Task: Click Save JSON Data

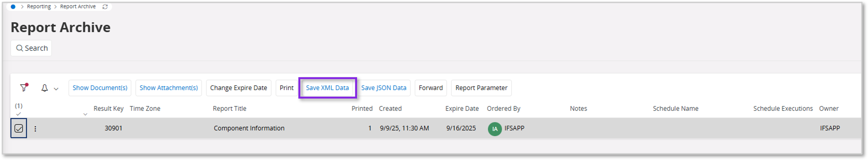Action: click(x=383, y=88)
